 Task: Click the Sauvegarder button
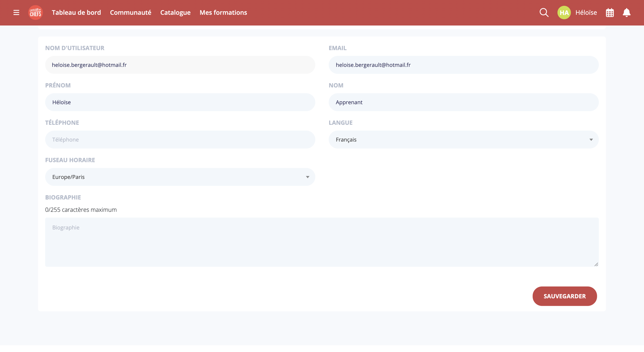[x=564, y=296]
